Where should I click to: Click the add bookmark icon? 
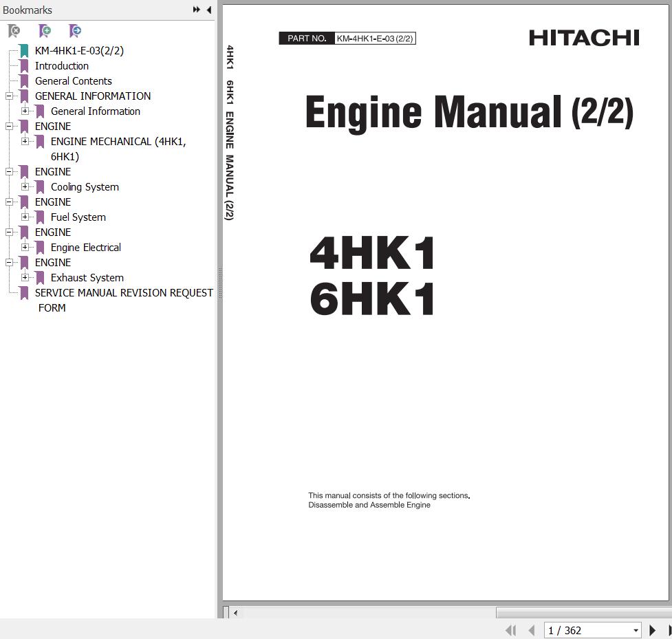point(45,30)
